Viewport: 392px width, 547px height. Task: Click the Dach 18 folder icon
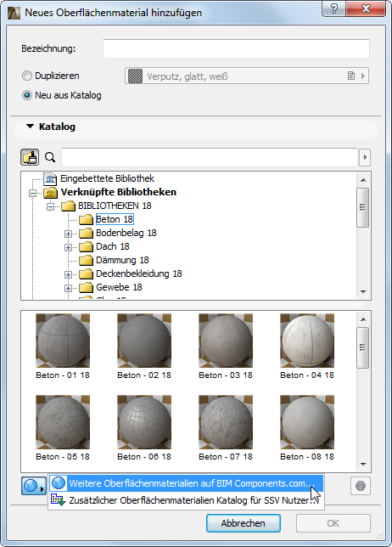pyautogui.click(x=86, y=247)
